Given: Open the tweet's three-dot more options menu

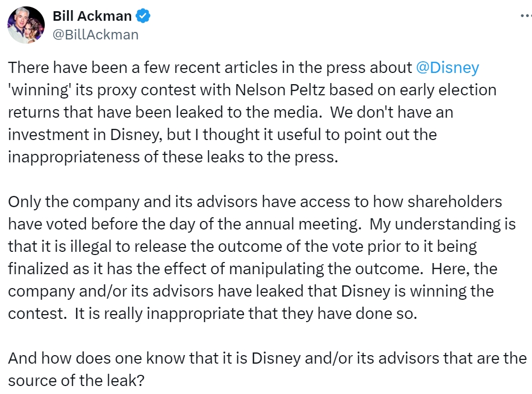Looking at the screenshot, I should coord(525,16).
